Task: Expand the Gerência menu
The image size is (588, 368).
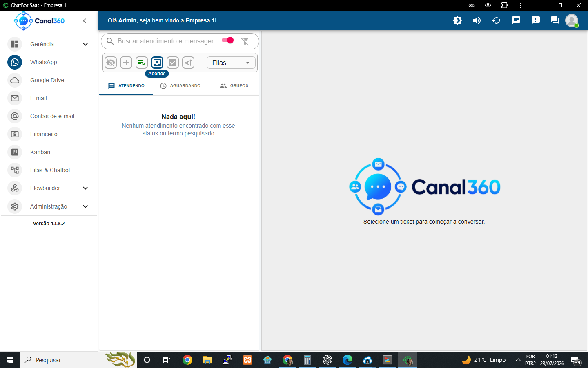Action: pyautogui.click(x=49, y=44)
